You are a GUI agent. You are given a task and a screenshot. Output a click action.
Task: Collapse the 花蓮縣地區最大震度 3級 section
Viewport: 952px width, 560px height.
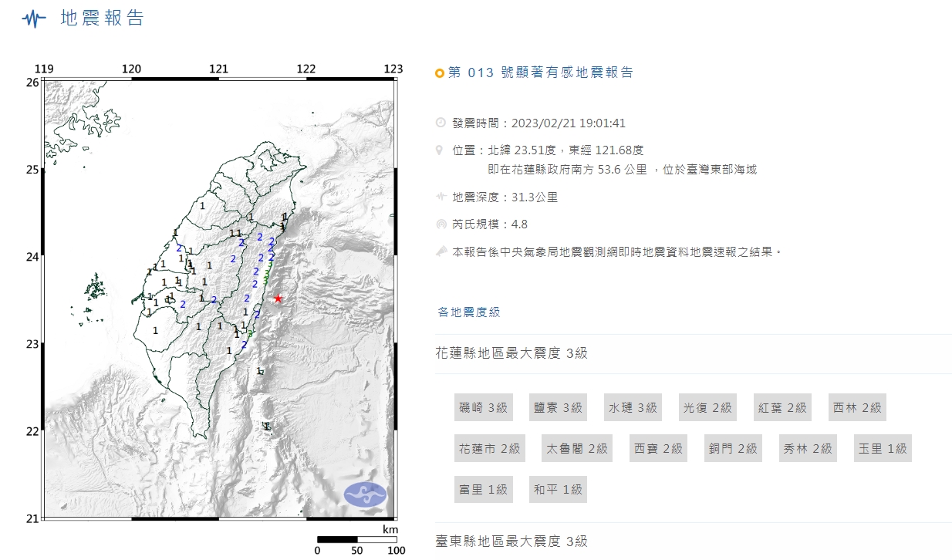(511, 353)
